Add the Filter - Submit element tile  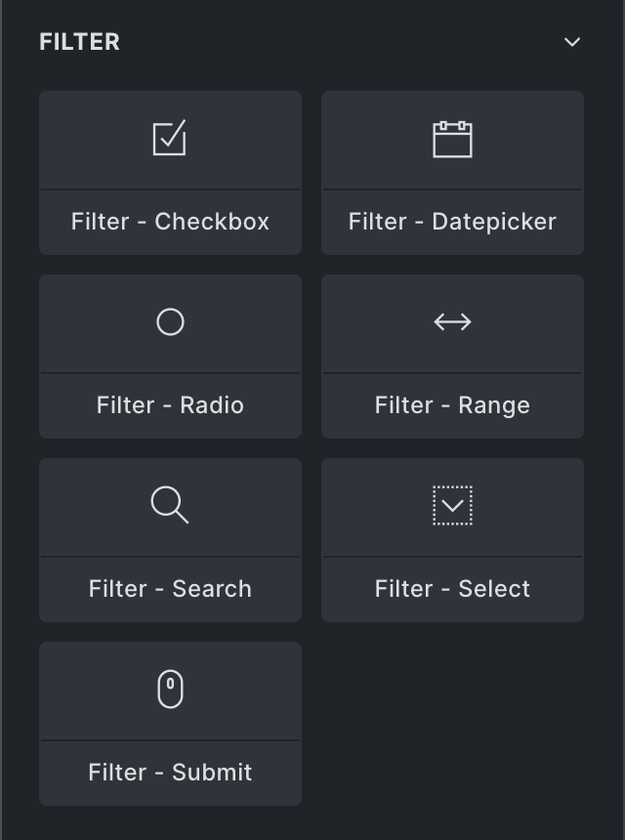(170, 724)
